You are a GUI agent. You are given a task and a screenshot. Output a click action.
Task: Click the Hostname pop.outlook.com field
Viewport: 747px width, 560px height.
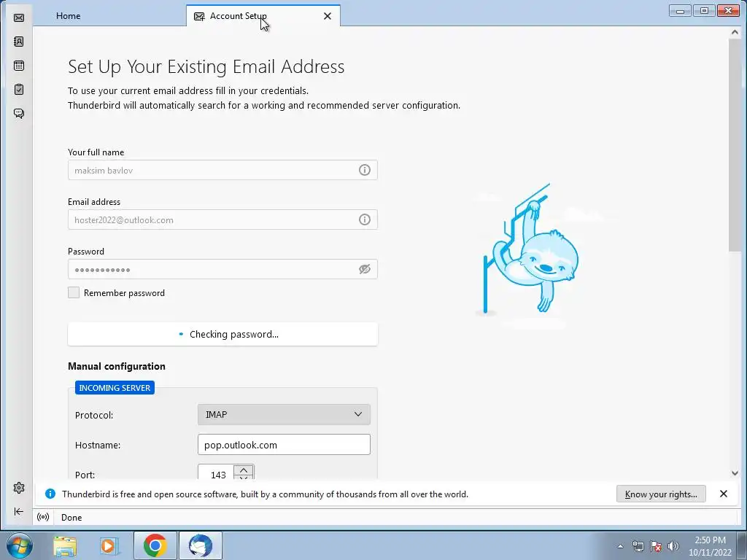(x=284, y=444)
